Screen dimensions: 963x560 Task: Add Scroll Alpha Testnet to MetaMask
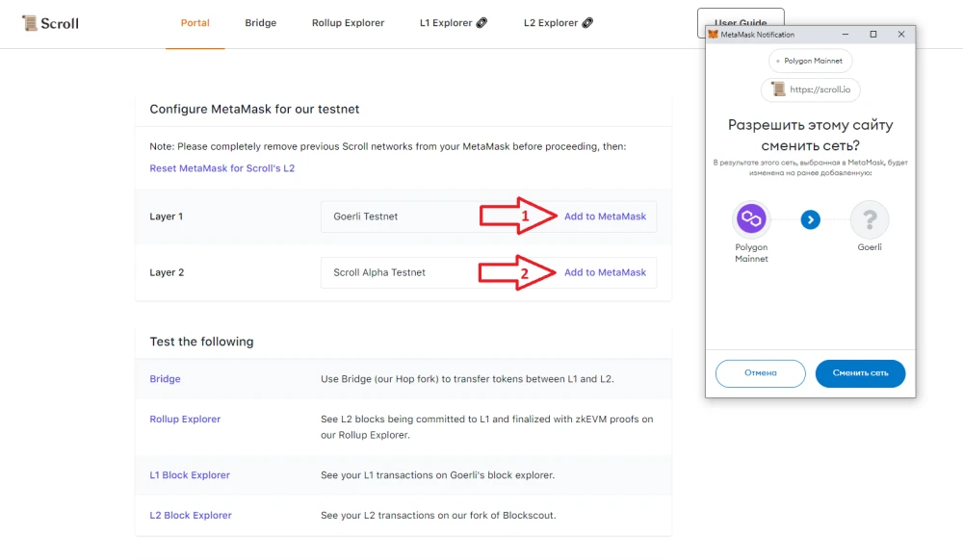(605, 272)
